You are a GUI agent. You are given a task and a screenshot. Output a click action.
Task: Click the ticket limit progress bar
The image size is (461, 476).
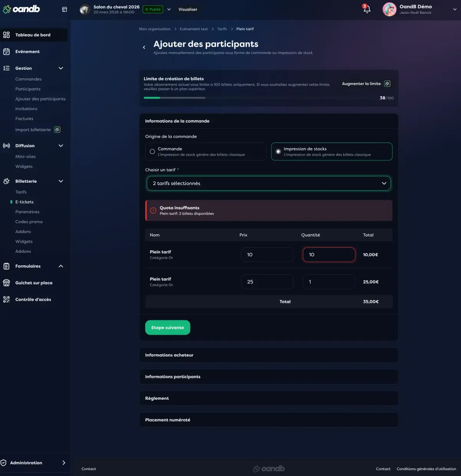coord(174,98)
